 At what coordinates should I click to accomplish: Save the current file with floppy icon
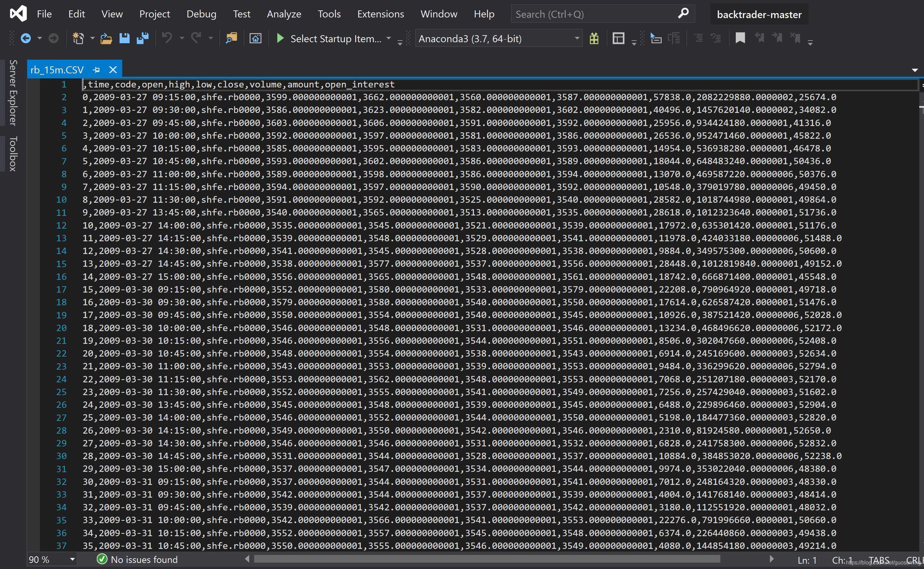point(125,39)
